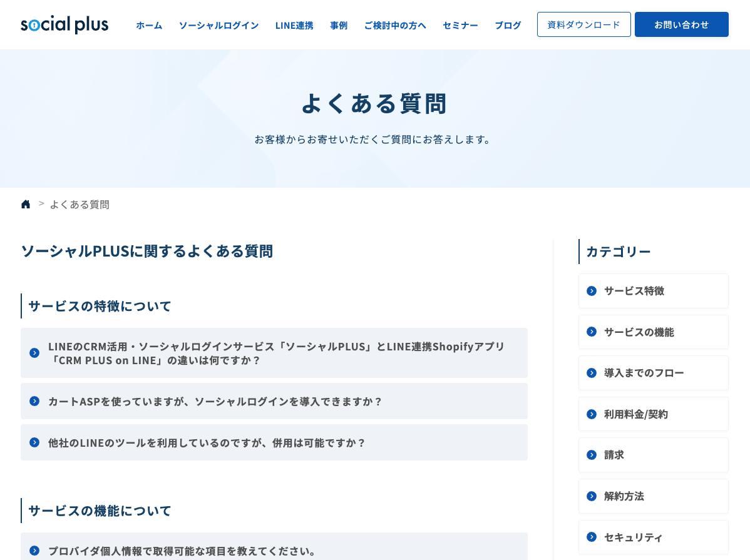
Task: Click the Social Plus logo
Action: click(x=64, y=24)
